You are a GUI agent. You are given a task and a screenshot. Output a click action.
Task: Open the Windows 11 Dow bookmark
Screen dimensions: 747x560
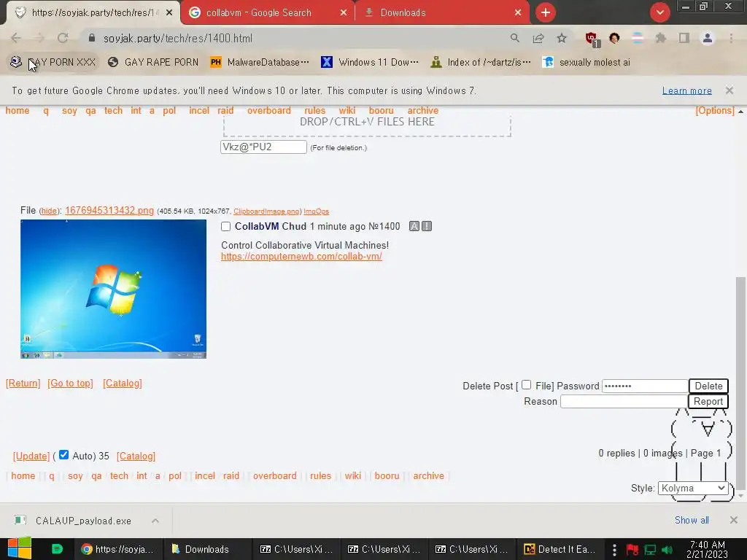(x=370, y=63)
